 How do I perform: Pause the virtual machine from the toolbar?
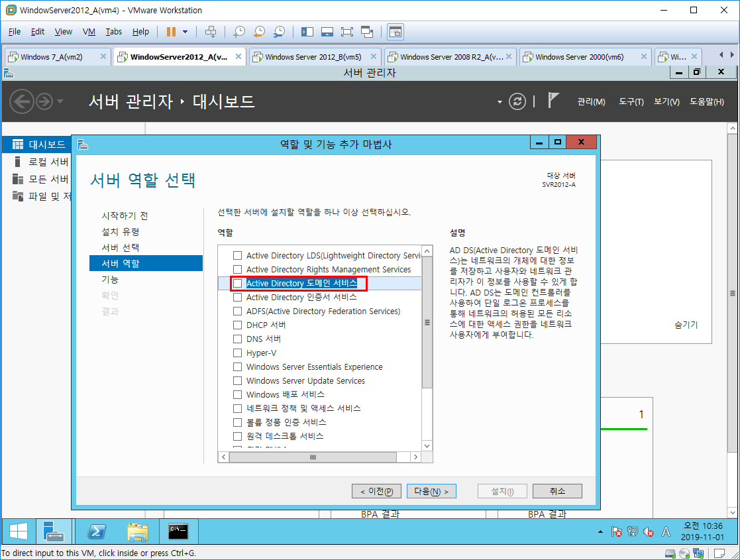coord(171,32)
